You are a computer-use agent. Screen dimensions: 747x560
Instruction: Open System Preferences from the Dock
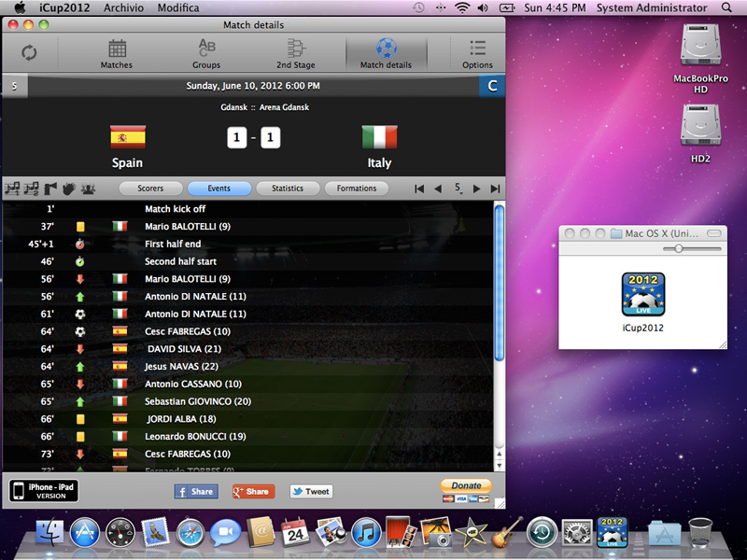tap(577, 533)
